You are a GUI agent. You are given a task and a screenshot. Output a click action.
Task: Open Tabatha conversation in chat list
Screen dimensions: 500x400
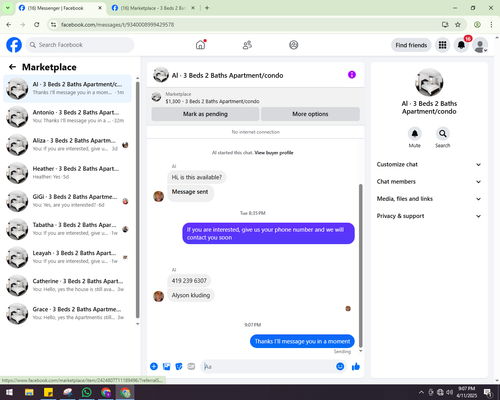pyautogui.click(x=67, y=229)
